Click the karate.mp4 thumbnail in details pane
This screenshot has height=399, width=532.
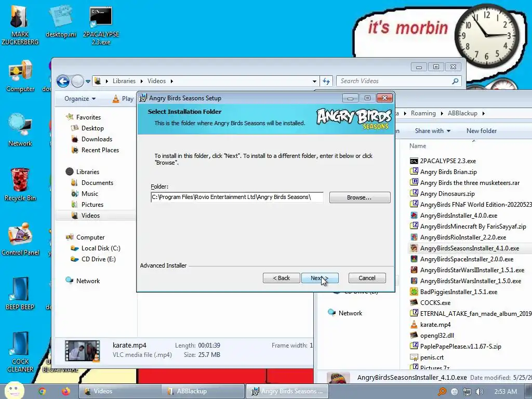(83, 351)
